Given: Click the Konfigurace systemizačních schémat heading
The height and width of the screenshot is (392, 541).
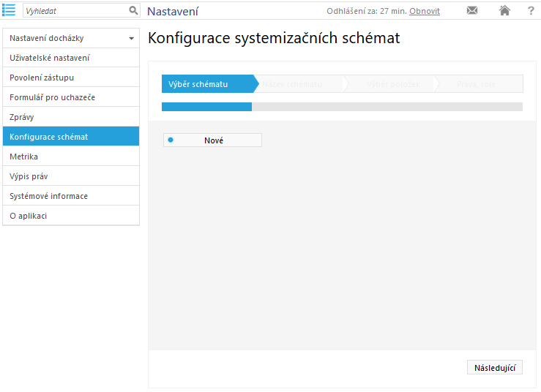Looking at the screenshot, I should coord(274,38).
